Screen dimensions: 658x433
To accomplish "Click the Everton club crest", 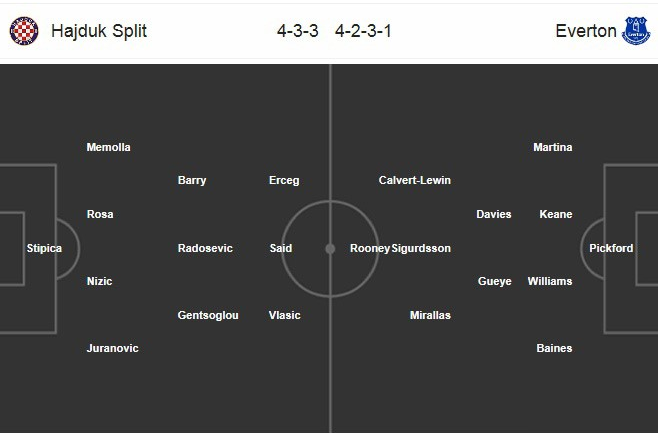I will tap(636, 31).
